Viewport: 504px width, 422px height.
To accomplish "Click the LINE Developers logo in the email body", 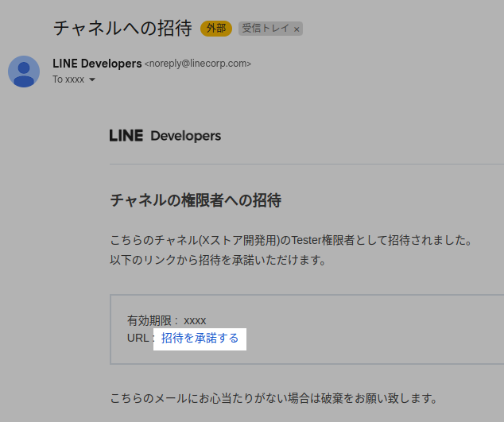I will (165, 136).
